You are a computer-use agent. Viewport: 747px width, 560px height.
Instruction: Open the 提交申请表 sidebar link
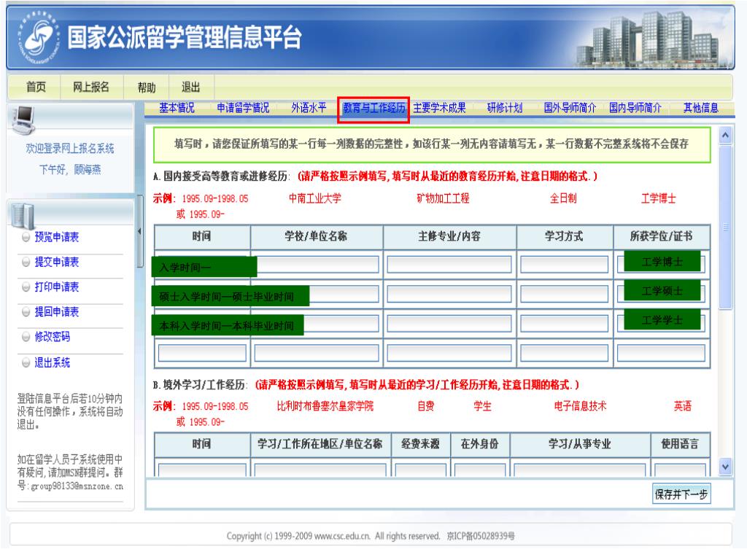(58, 262)
